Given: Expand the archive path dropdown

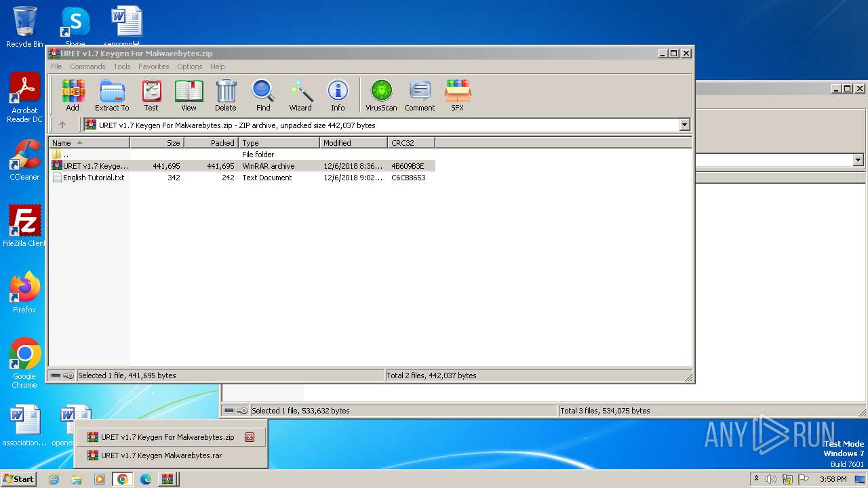Looking at the screenshot, I should click(684, 125).
